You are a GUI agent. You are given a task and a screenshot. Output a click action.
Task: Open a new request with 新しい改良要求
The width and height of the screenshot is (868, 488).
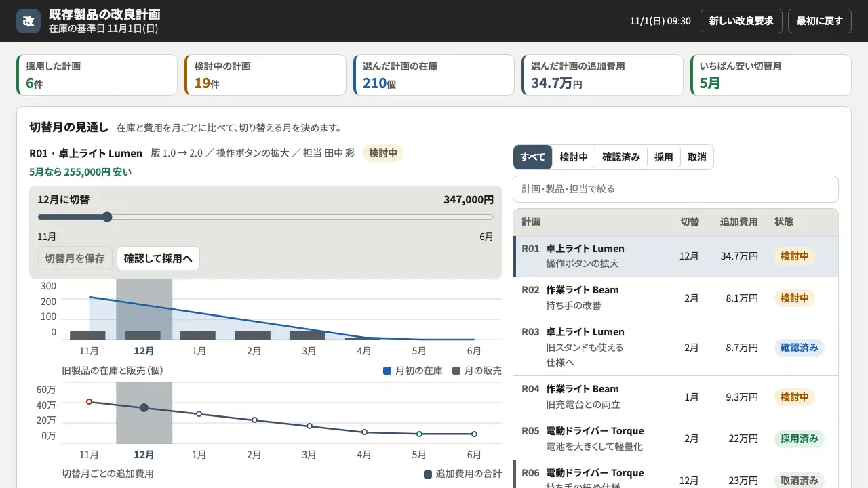tap(741, 21)
